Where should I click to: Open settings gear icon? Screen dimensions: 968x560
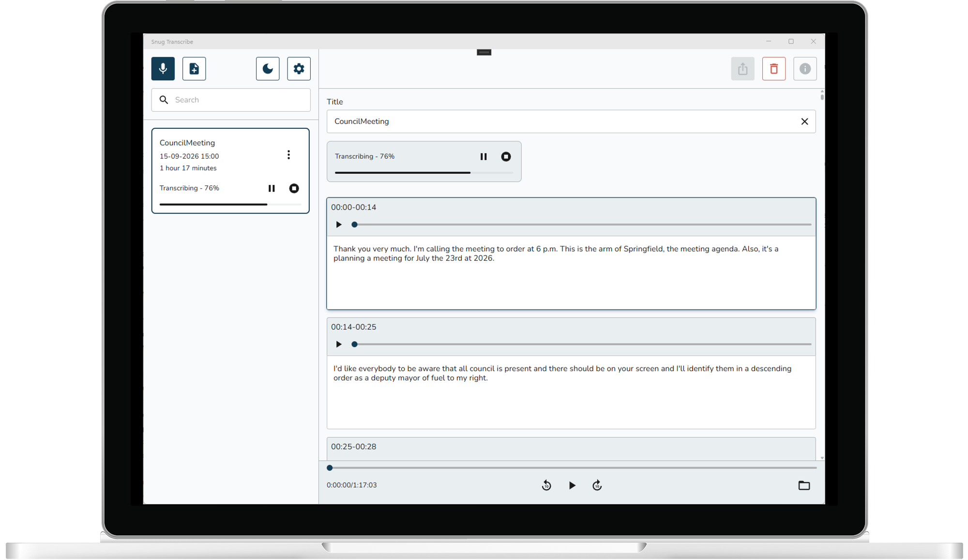click(299, 69)
